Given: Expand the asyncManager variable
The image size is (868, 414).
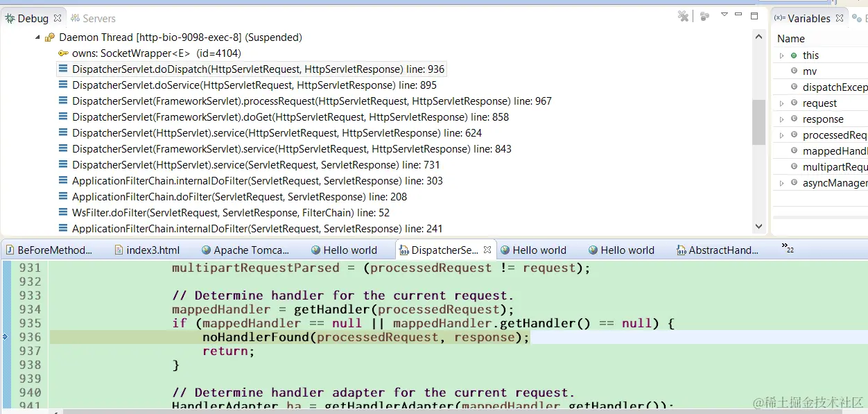Looking at the screenshot, I should [782, 183].
